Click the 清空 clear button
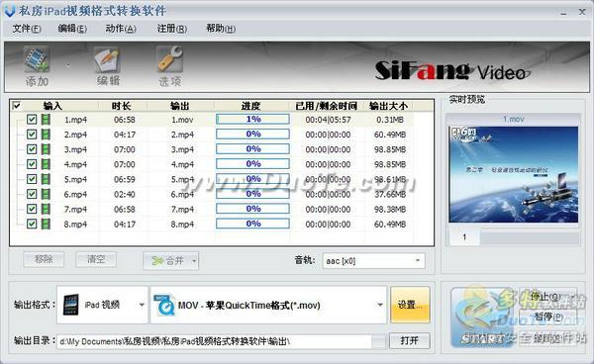Image resolution: width=594 pixels, height=364 pixels. pyautogui.click(x=96, y=259)
